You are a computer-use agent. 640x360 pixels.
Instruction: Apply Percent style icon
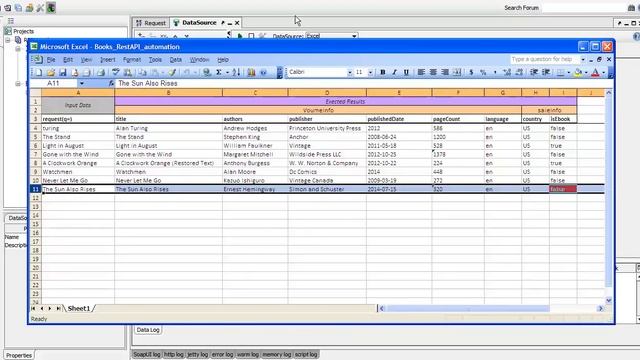tap(483, 72)
